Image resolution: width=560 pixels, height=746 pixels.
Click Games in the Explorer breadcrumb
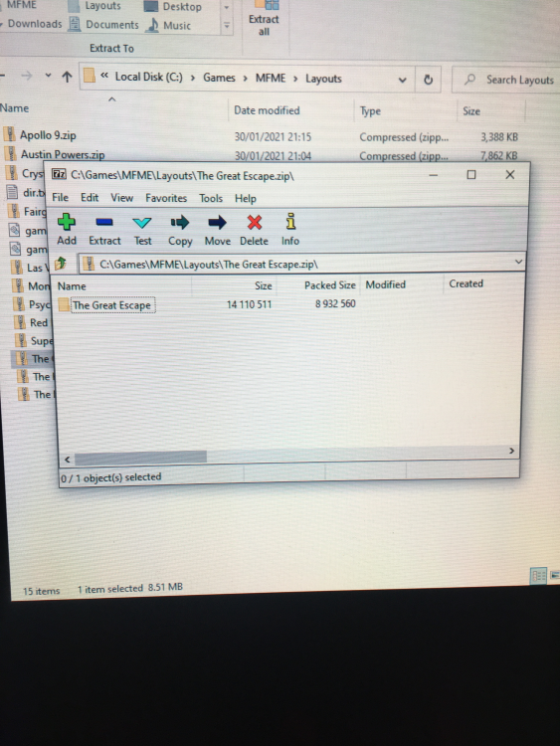pyautogui.click(x=219, y=78)
